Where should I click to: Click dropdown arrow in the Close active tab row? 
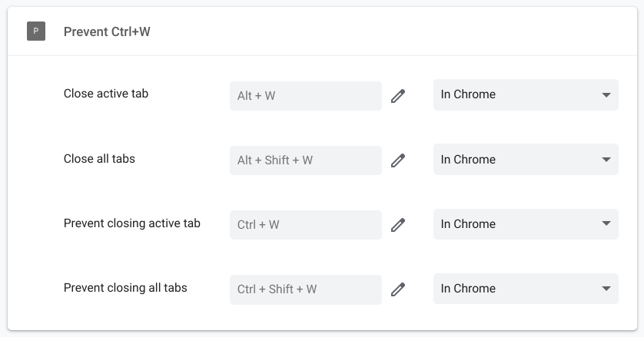pyautogui.click(x=606, y=95)
